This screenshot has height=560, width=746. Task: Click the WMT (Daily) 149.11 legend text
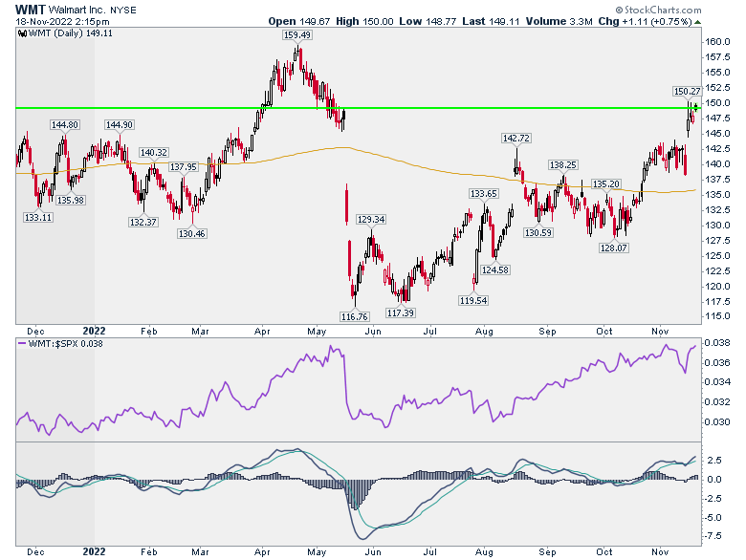(71, 33)
